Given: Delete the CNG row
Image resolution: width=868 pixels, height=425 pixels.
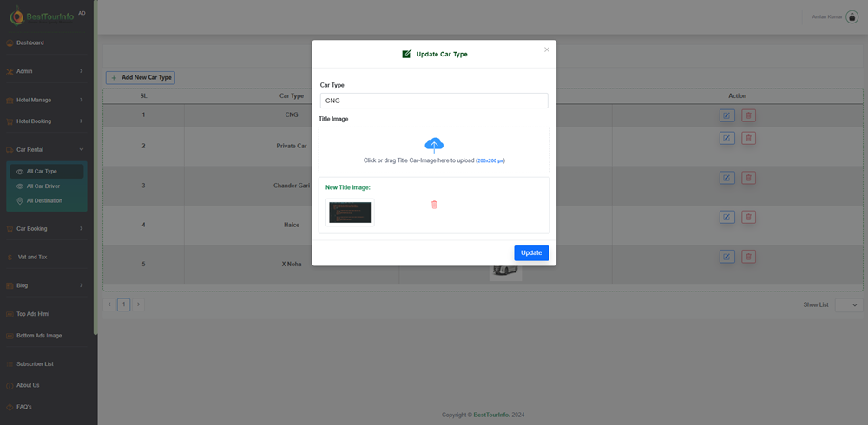Looking at the screenshot, I should [x=748, y=115].
